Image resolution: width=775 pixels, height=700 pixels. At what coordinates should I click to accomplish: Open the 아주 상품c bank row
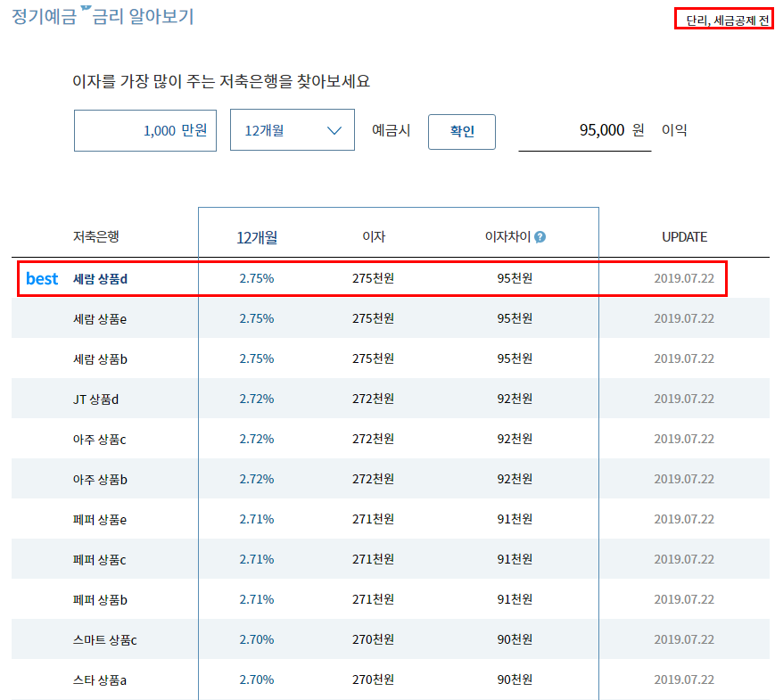point(391,439)
